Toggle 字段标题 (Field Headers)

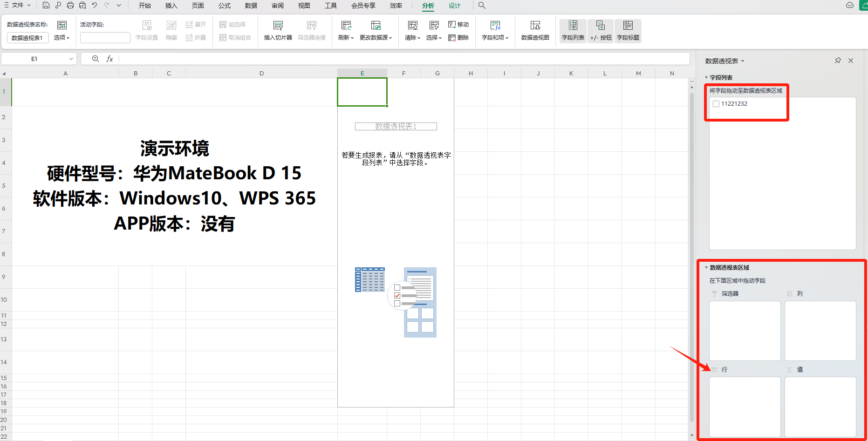[x=628, y=31]
